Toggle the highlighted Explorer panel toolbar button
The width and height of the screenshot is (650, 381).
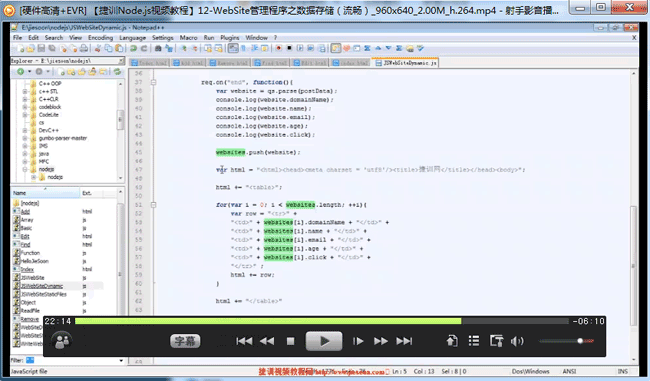(x=336, y=49)
